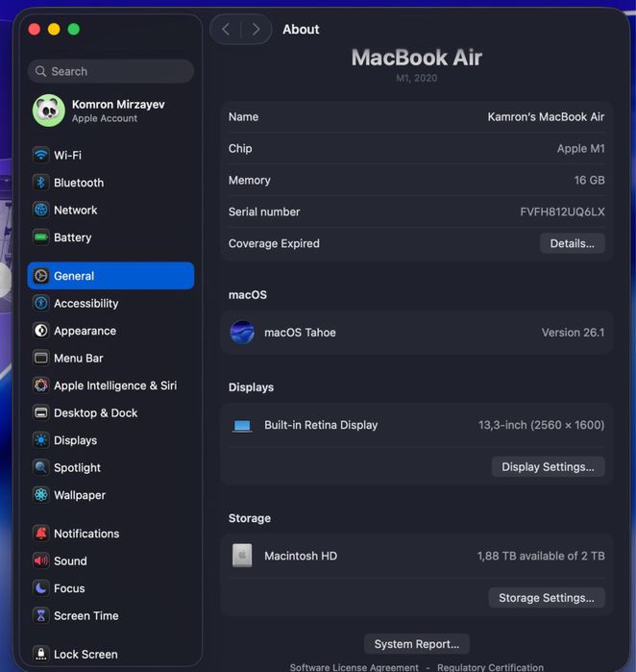Click the Displays sun icon in sidebar

[41, 440]
